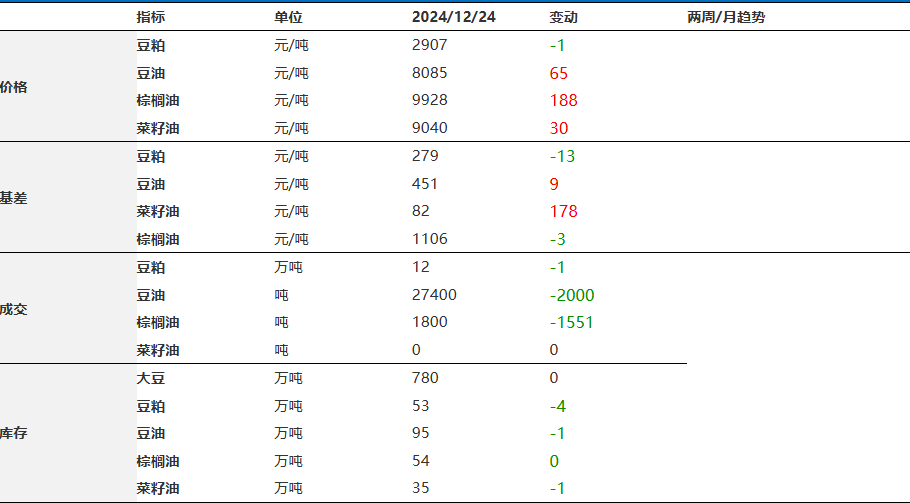The width and height of the screenshot is (910, 503).
Task: Click the 成交 section label
Action: coord(14,309)
